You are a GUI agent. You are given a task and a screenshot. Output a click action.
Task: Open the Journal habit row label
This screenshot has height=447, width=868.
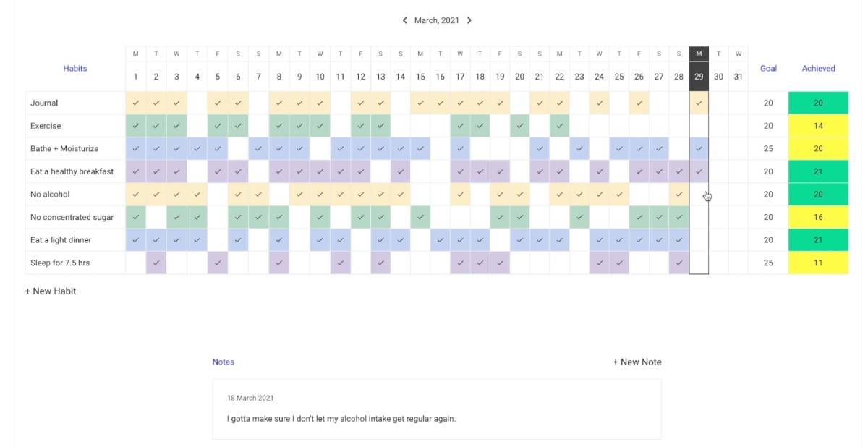45,103
